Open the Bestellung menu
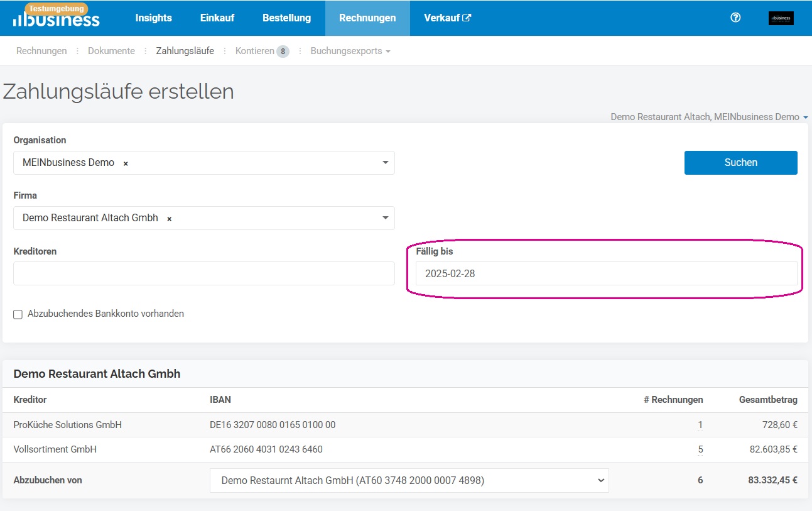812x511 pixels. click(x=286, y=18)
